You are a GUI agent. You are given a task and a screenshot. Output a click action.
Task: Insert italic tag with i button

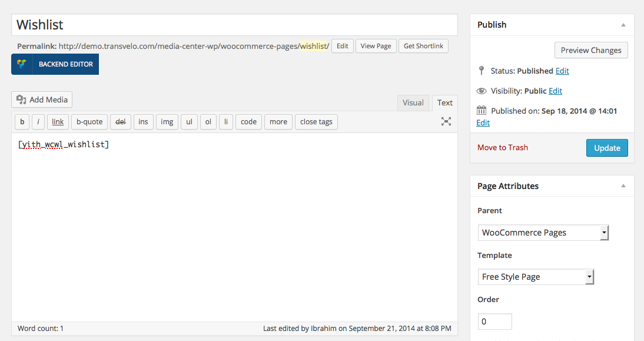click(38, 121)
